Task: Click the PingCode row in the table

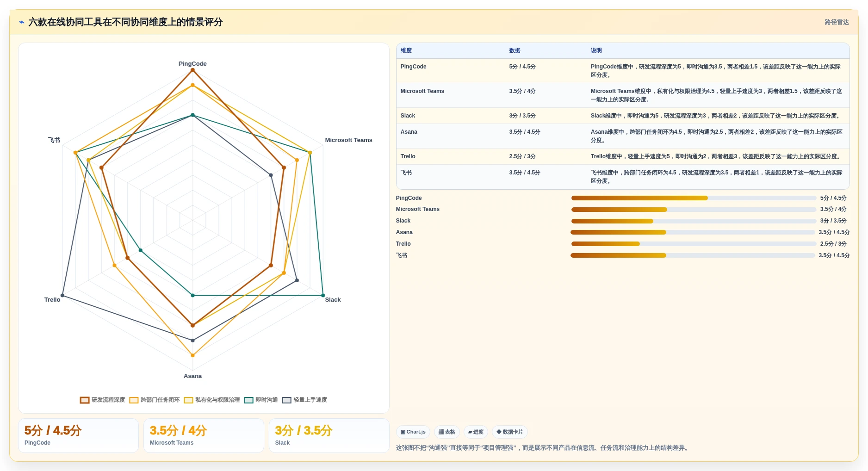Action: [623, 71]
